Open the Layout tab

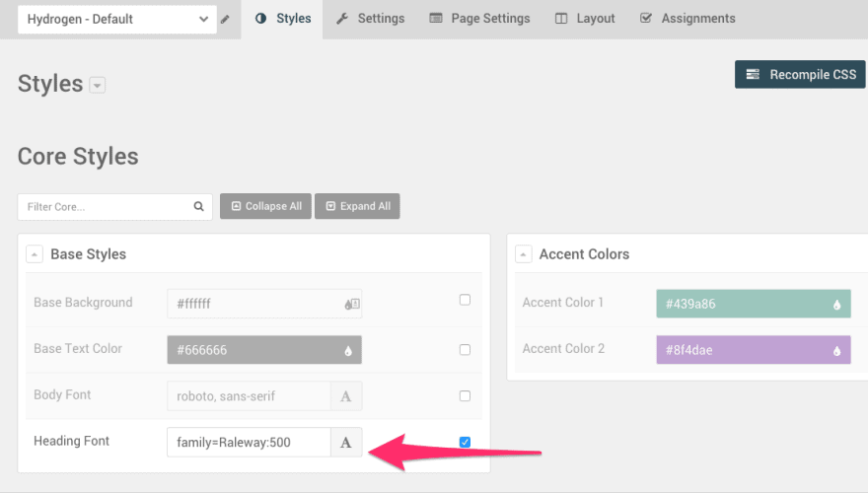tap(585, 19)
